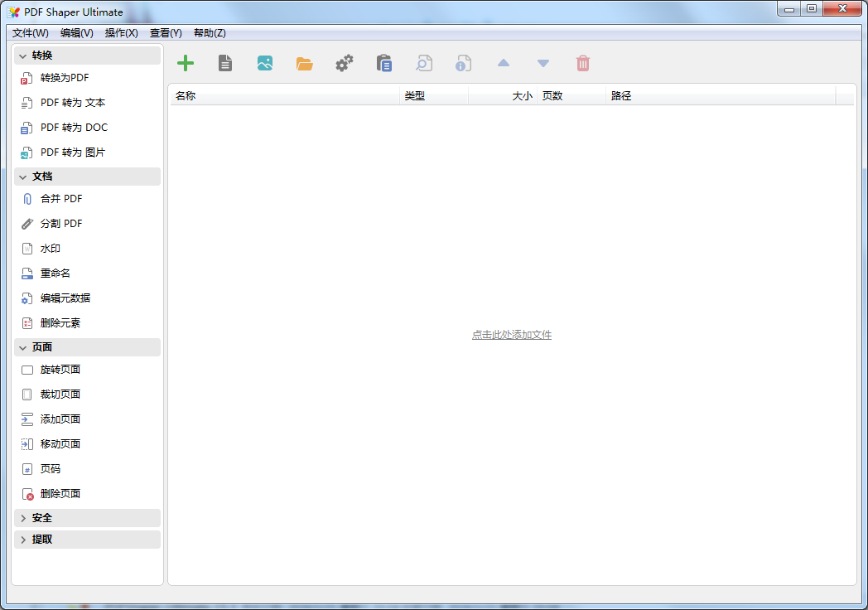
Task: Click the move down arrow icon
Action: click(542, 63)
